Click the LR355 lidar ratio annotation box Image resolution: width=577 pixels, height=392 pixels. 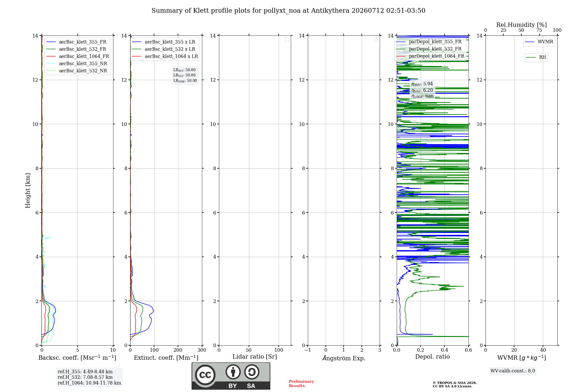coord(185,75)
